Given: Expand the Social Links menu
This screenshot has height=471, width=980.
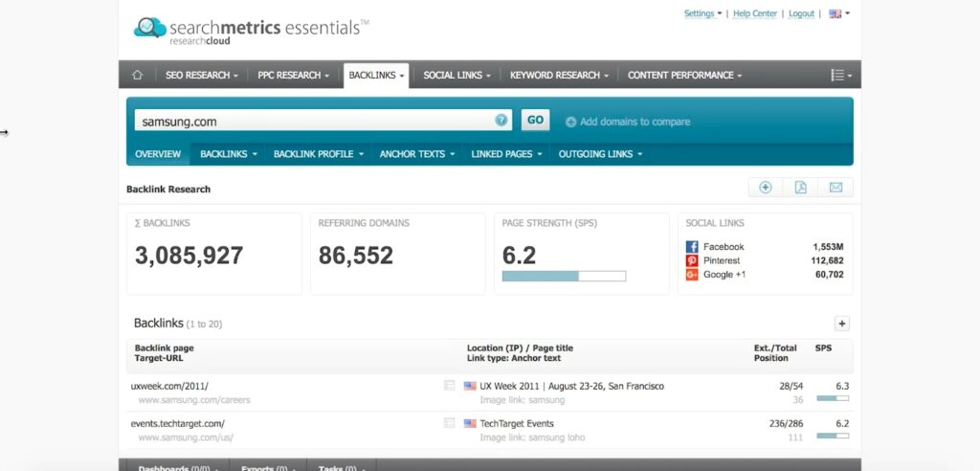Looking at the screenshot, I should (x=457, y=75).
